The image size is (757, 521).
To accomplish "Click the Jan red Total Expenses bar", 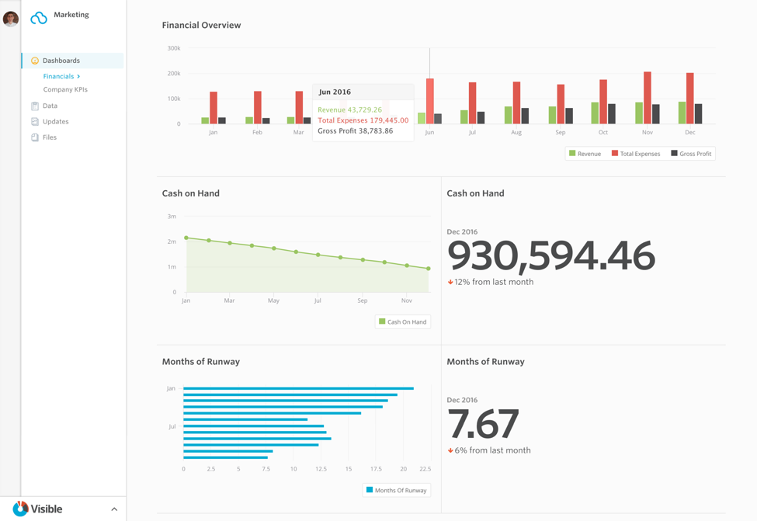I will coord(213,108).
